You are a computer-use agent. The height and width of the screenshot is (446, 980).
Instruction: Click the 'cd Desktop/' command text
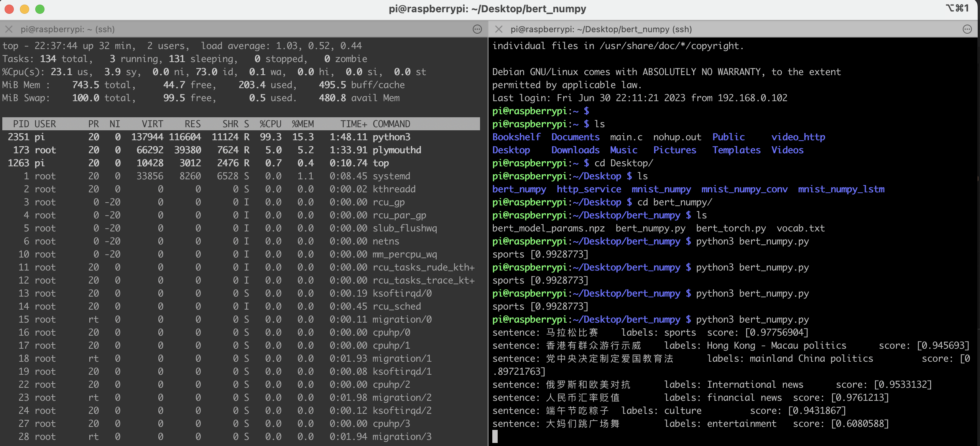(624, 163)
